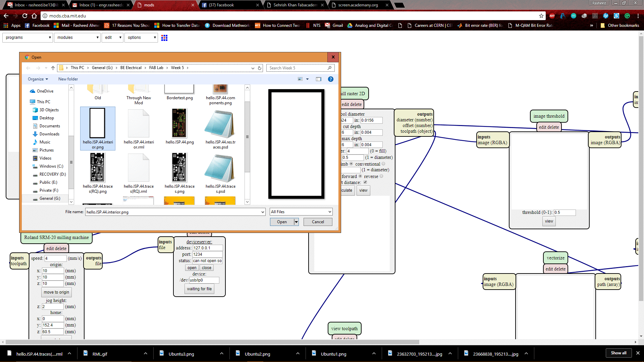644x362 pixels.
Task: Switch to the Facebook browser tab
Action: 221,5
